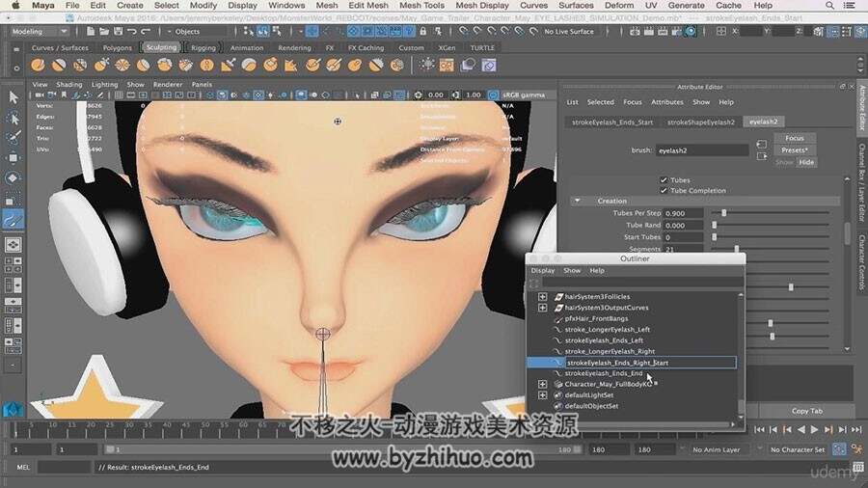
Task: Click the Tubes Per Step value field
Action: click(683, 213)
